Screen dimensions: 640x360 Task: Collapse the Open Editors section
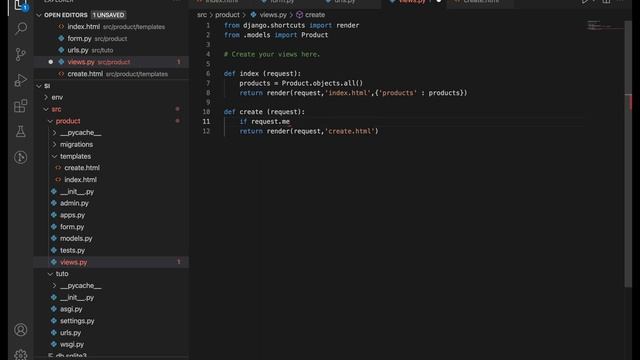coord(39,15)
